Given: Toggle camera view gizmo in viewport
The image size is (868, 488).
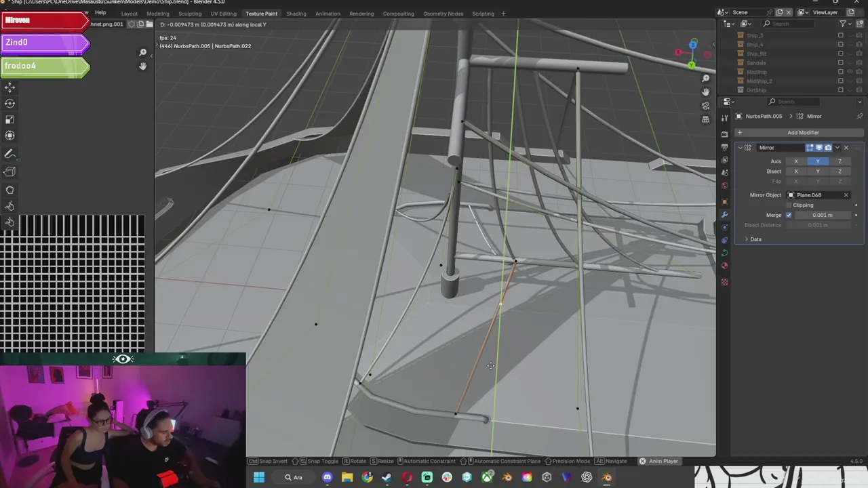Looking at the screenshot, I should coord(705,106).
